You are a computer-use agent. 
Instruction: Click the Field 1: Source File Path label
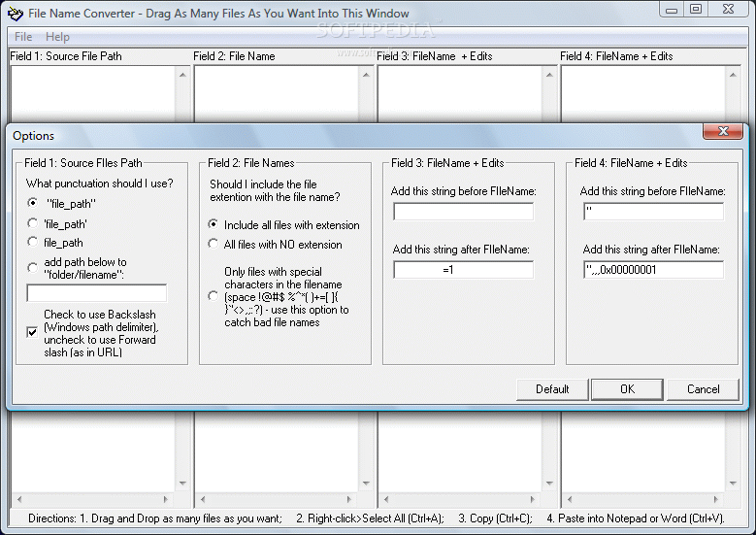[66, 56]
